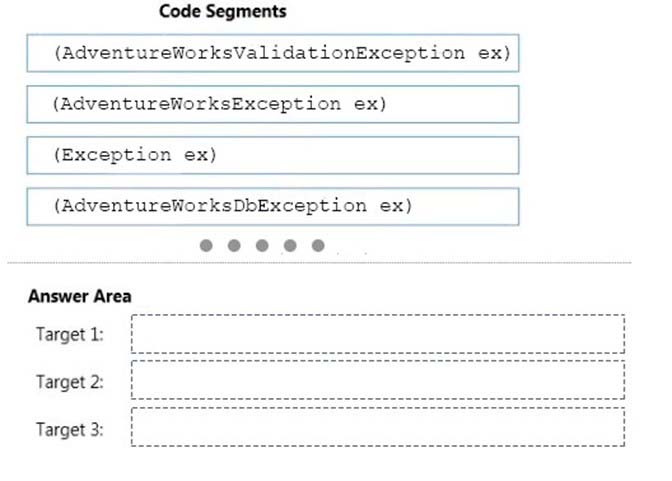Click the Answer Area heading
The height and width of the screenshot is (481, 672).
pyautogui.click(x=80, y=296)
